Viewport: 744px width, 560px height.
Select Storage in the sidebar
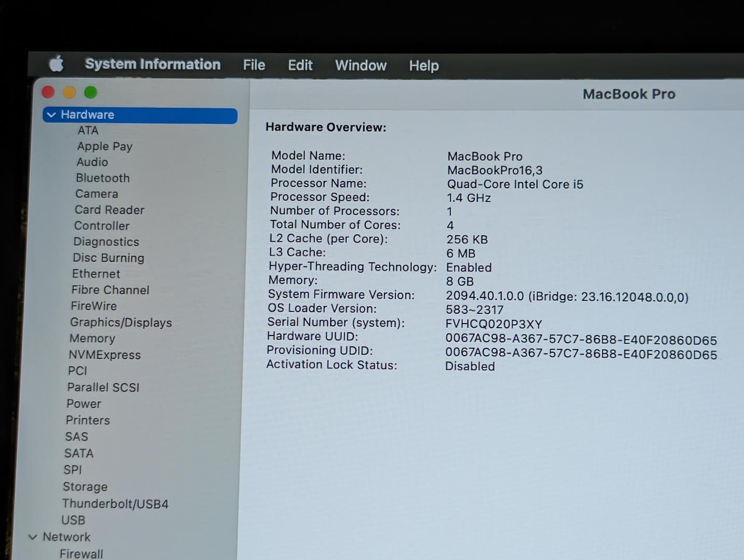(85, 487)
